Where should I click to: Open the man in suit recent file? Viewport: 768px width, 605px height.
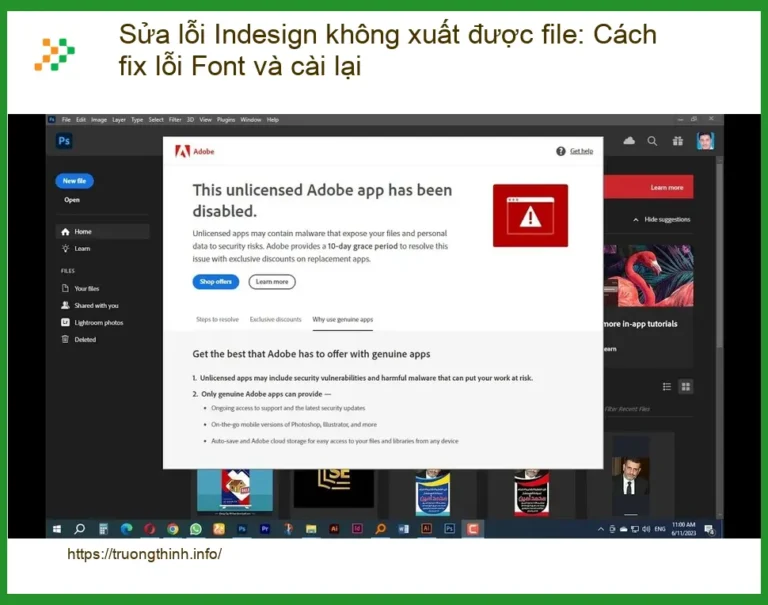(631, 475)
